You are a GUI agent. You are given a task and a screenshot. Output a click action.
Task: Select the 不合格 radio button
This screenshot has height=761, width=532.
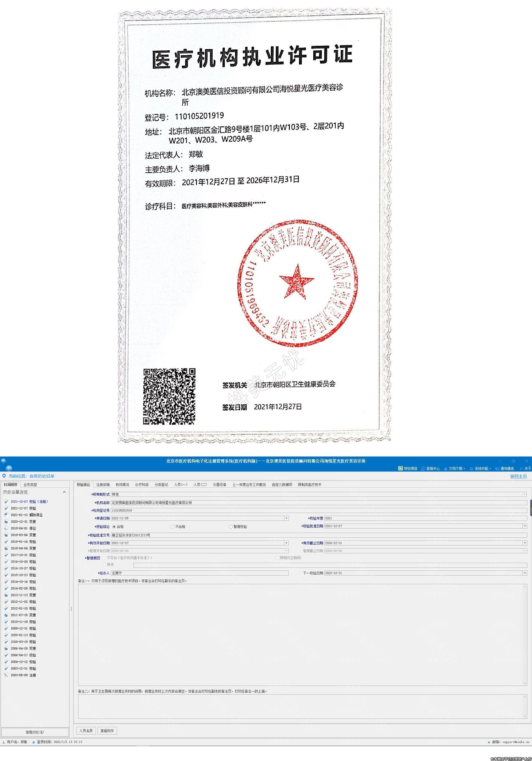(x=172, y=527)
